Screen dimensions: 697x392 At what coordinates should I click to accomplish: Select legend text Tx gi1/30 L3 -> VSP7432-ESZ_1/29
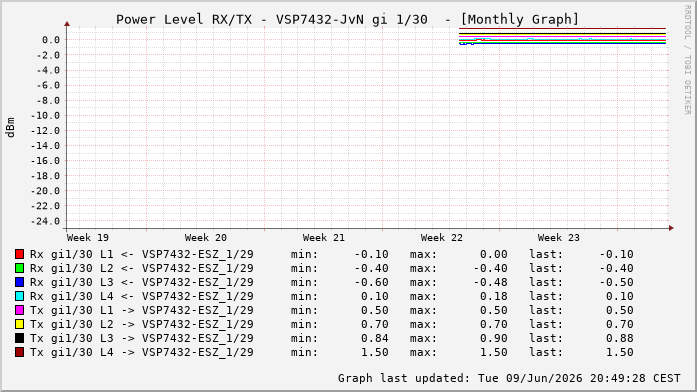pyautogui.click(x=142, y=338)
